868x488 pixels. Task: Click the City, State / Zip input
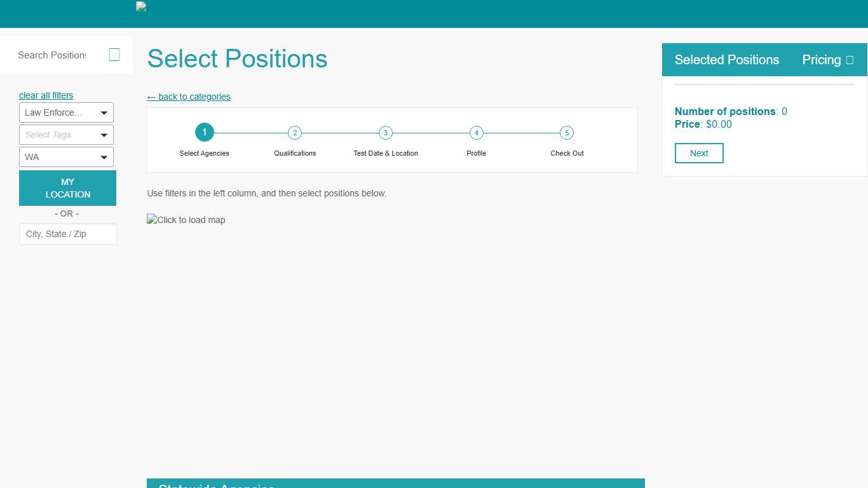[67, 234]
